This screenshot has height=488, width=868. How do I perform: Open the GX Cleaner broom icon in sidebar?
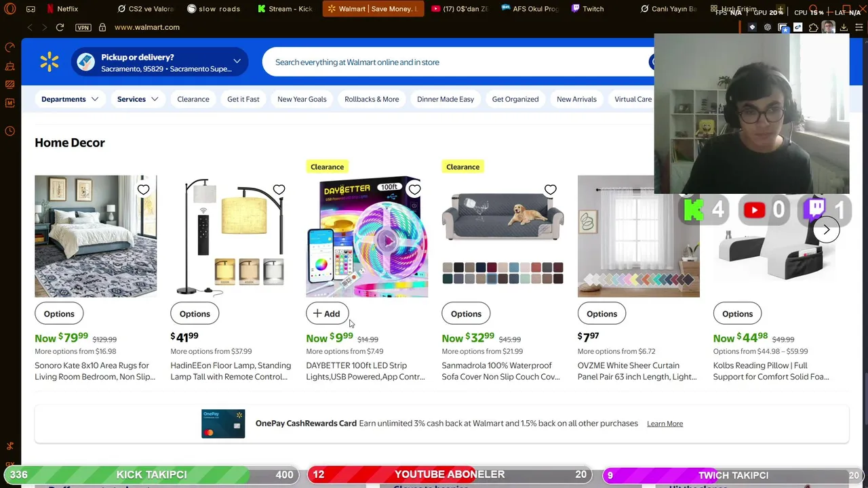tap(9, 66)
